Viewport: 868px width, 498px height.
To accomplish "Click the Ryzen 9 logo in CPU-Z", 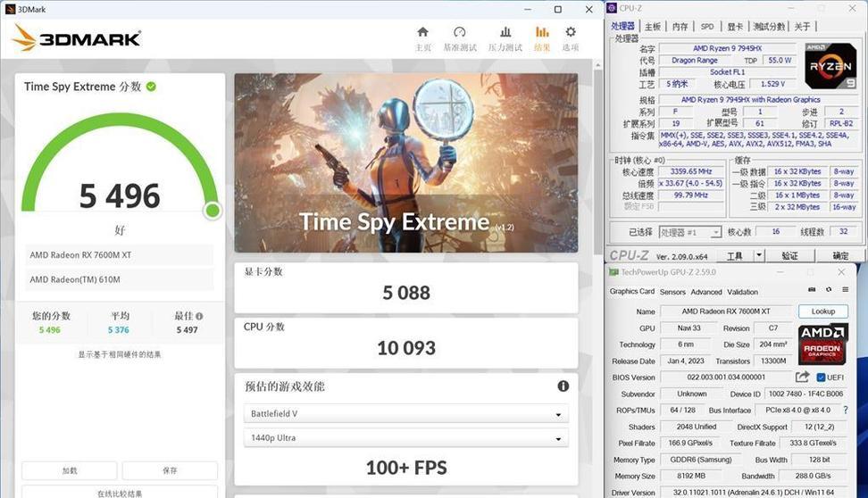I will tap(830, 66).
